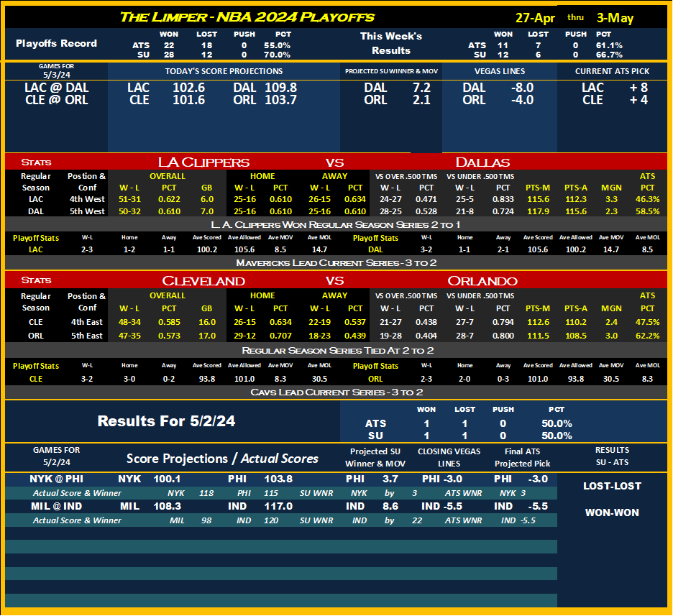Select CLE regular season ATS '47.5%'
Image resolution: width=673 pixels, height=616 pixels.
point(647,322)
